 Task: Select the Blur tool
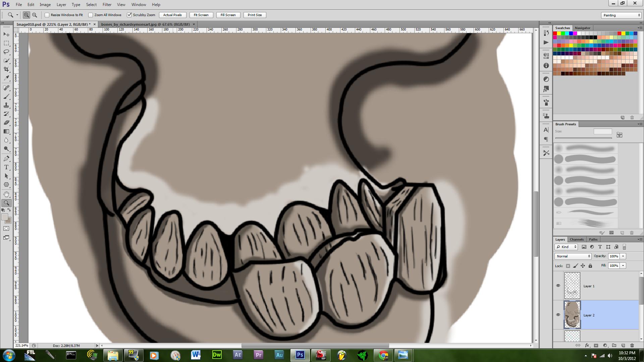[x=6, y=140]
